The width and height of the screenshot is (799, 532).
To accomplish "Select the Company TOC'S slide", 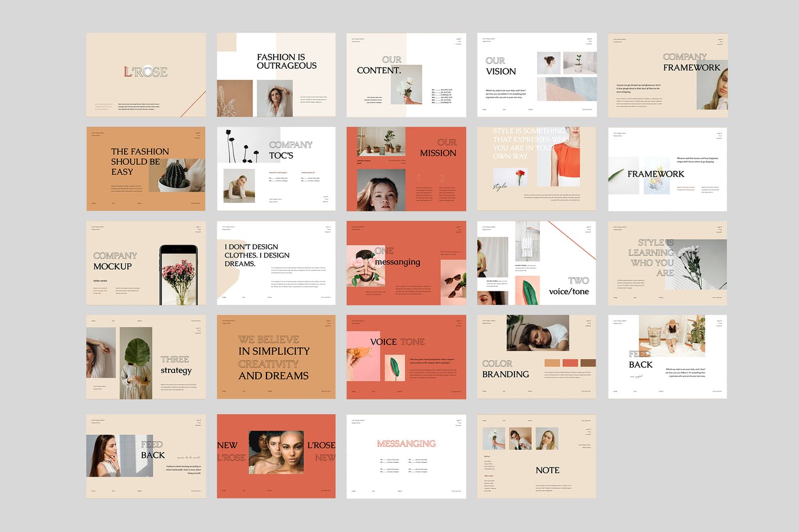I will [276, 169].
